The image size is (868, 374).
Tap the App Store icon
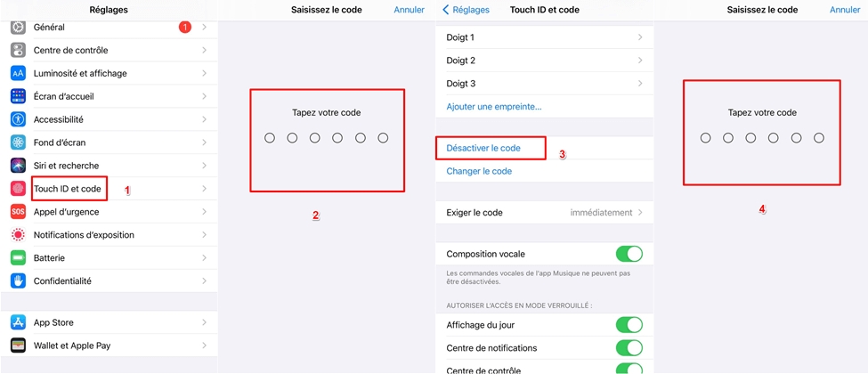[18, 322]
